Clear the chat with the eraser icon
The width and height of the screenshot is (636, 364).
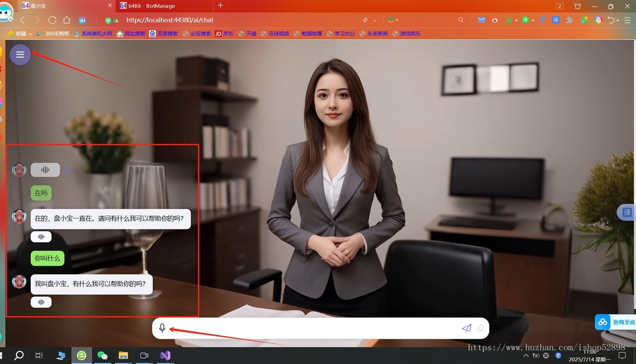pyautogui.click(x=480, y=328)
